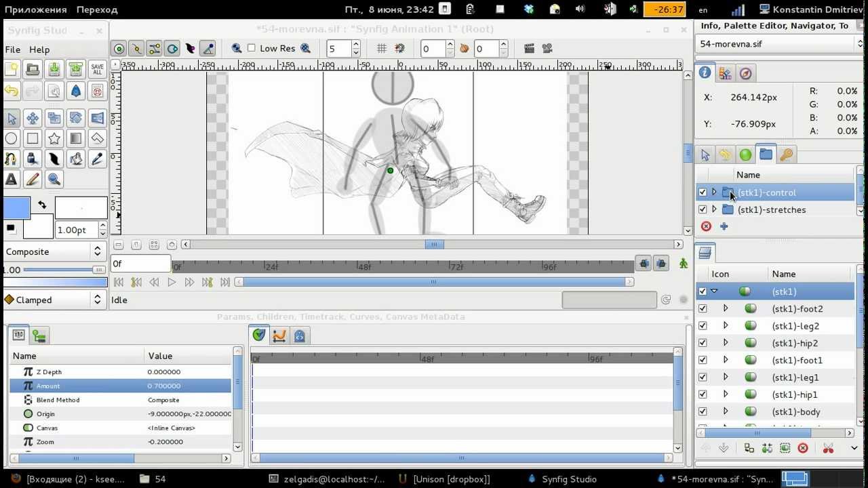The image size is (868, 488).
Task: Uncheck the (stk1)-stretches checkbox
Action: coord(703,209)
